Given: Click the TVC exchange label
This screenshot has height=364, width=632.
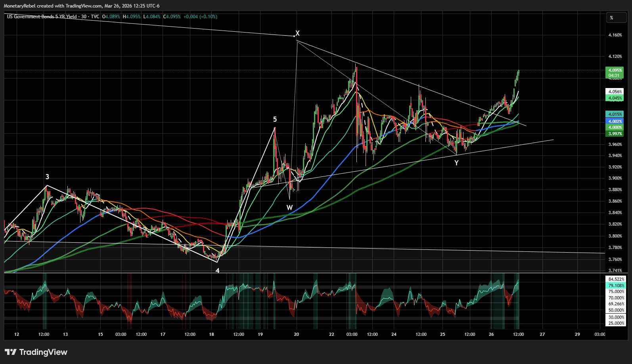Looking at the screenshot, I should pyautogui.click(x=95, y=17).
